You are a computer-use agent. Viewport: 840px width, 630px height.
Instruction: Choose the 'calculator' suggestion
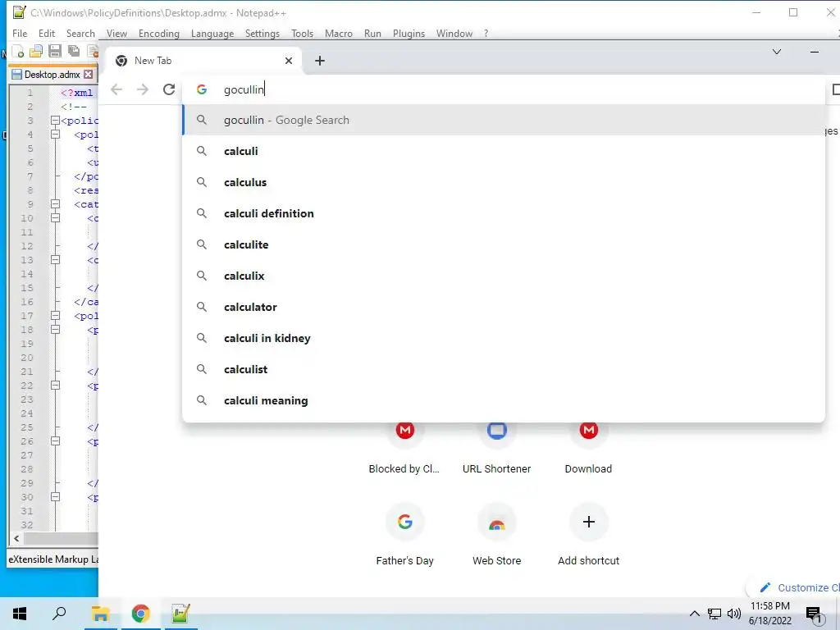504,307
